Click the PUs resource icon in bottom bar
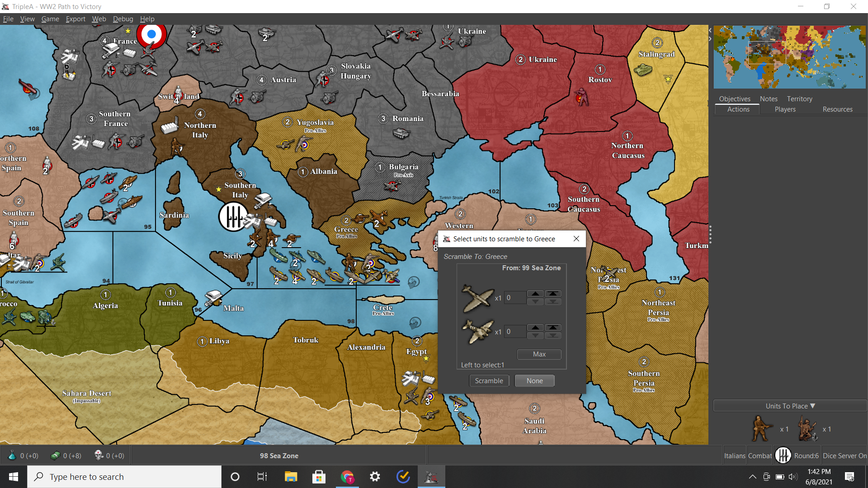This screenshot has width=868, height=488. click(55, 455)
